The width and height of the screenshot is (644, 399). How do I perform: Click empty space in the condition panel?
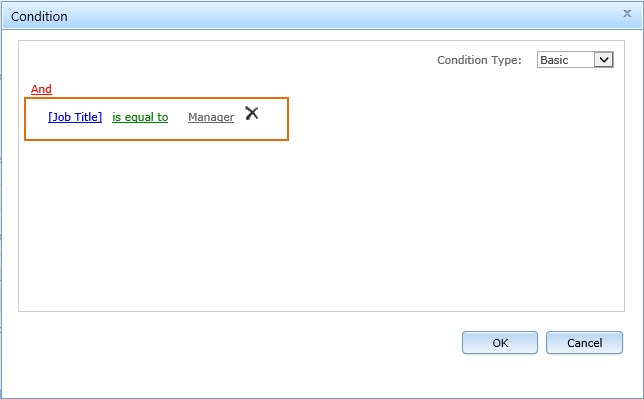tap(321, 226)
